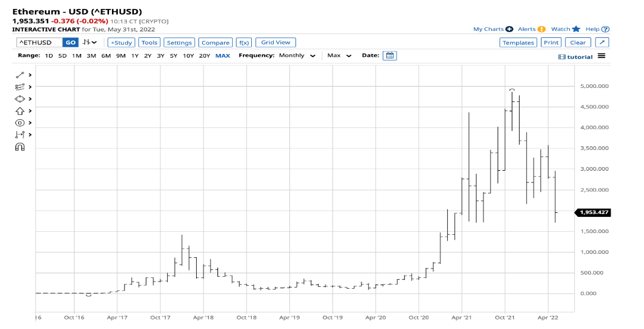Open the Fibonacci lines tool icon
The image size is (644, 329).
click(20, 87)
